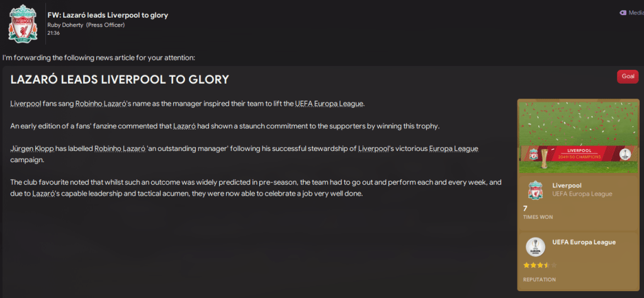Click the 7 times won statistic
Viewport: 644px width, 298px height.
click(x=526, y=208)
